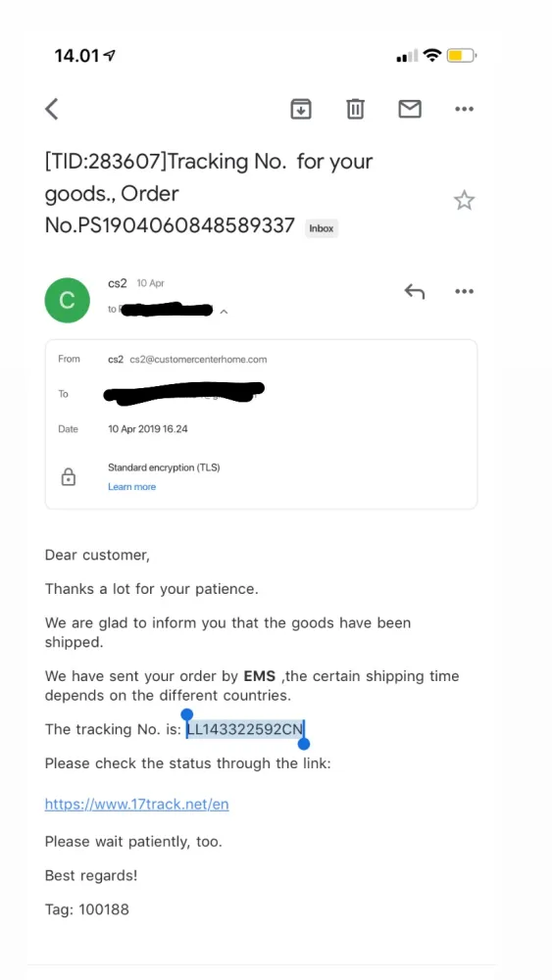The width and height of the screenshot is (552, 980).
Task: Tap the battery indicator in status bar
Action: click(462, 56)
